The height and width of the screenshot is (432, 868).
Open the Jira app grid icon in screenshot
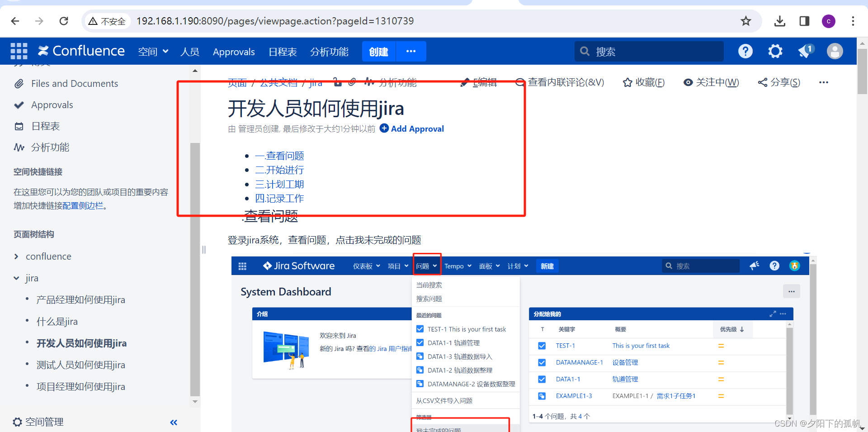click(x=242, y=266)
